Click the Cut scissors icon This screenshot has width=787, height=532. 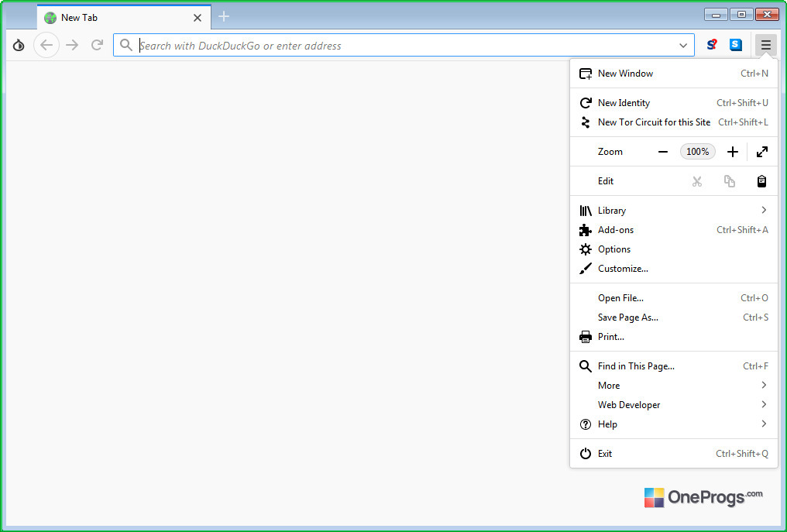[697, 181]
